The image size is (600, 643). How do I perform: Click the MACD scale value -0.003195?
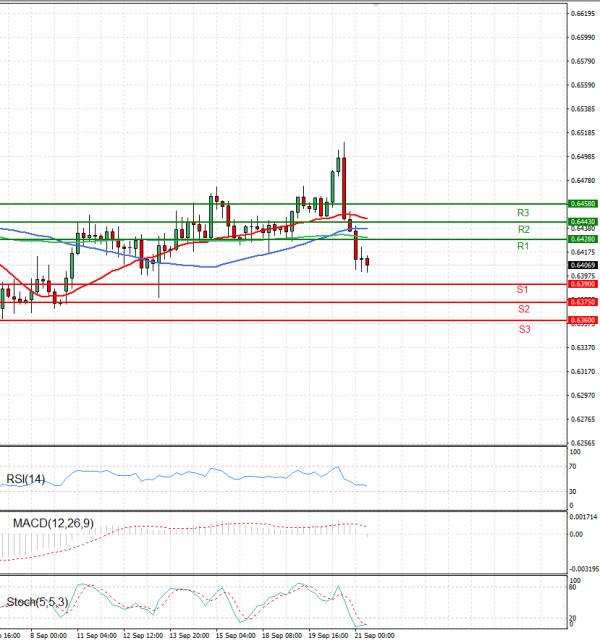[x=584, y=569]
